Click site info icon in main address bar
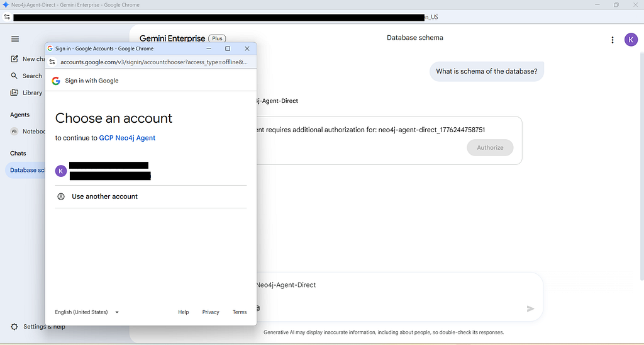The height and width of the screenshot is (345, 644). 7,18
